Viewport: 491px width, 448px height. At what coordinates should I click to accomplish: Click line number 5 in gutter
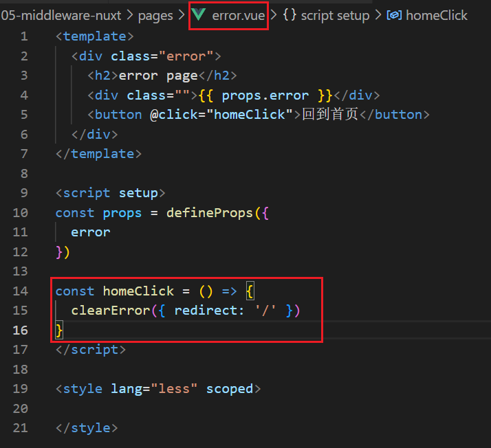click(x=24, y=115)
